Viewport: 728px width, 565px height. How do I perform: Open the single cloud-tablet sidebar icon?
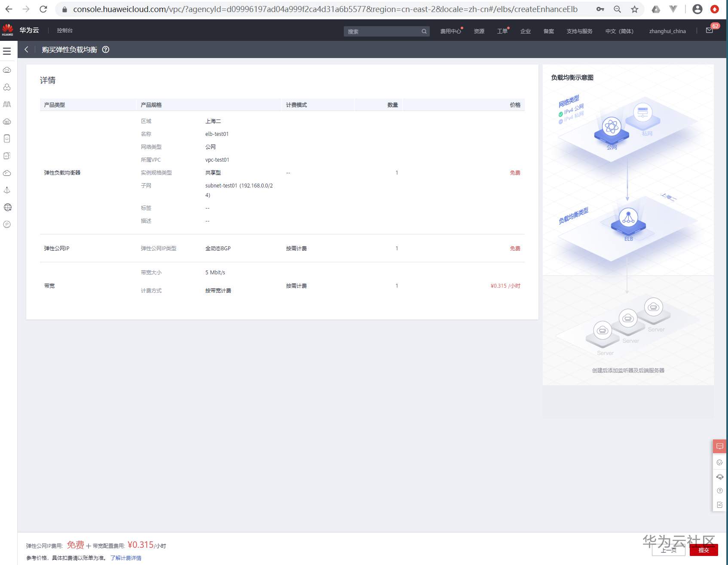pyautogui.click(x=7, y=138)
